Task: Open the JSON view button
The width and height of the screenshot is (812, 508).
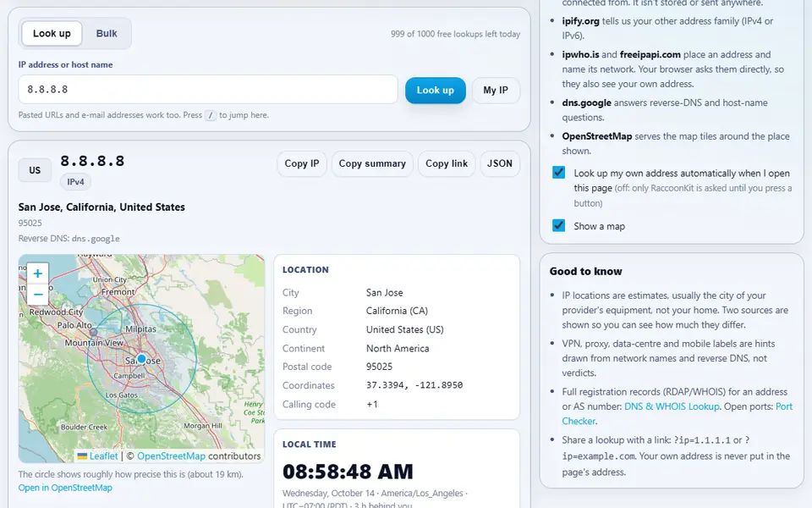Action: [x=500, y=163]
